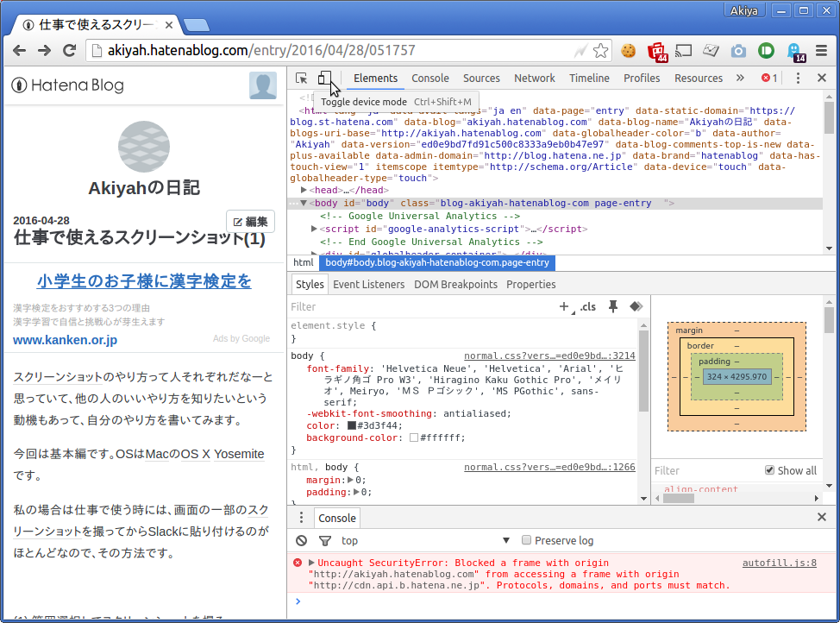840x623 pixels.
Task: Reload the current page
Action: (69, 50)
